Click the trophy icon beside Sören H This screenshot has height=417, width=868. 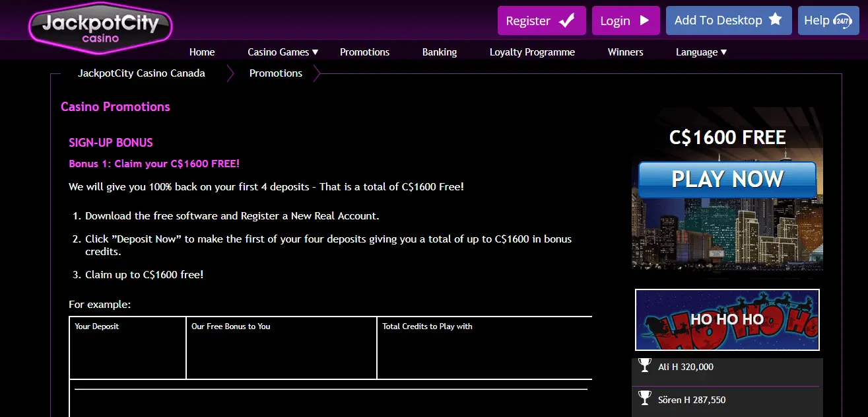tap(645, 398)
